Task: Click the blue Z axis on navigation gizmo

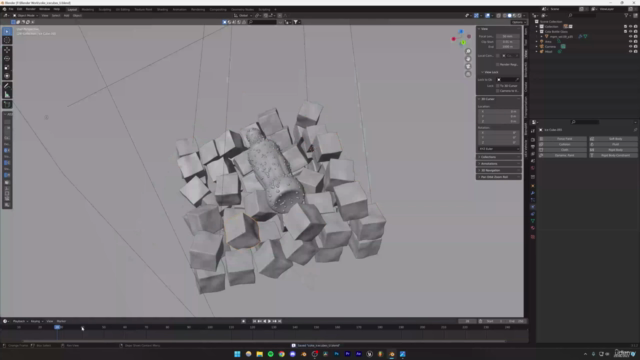Action: click(x=461, y=31)
